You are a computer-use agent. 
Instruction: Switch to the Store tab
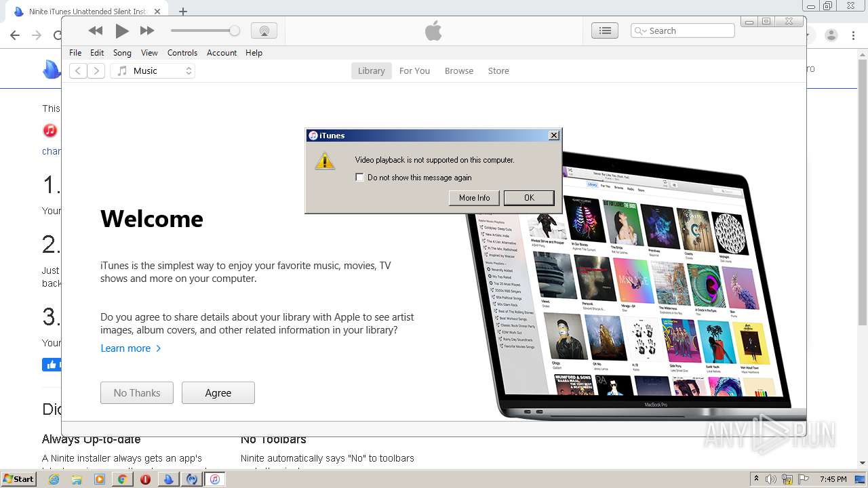498,70
